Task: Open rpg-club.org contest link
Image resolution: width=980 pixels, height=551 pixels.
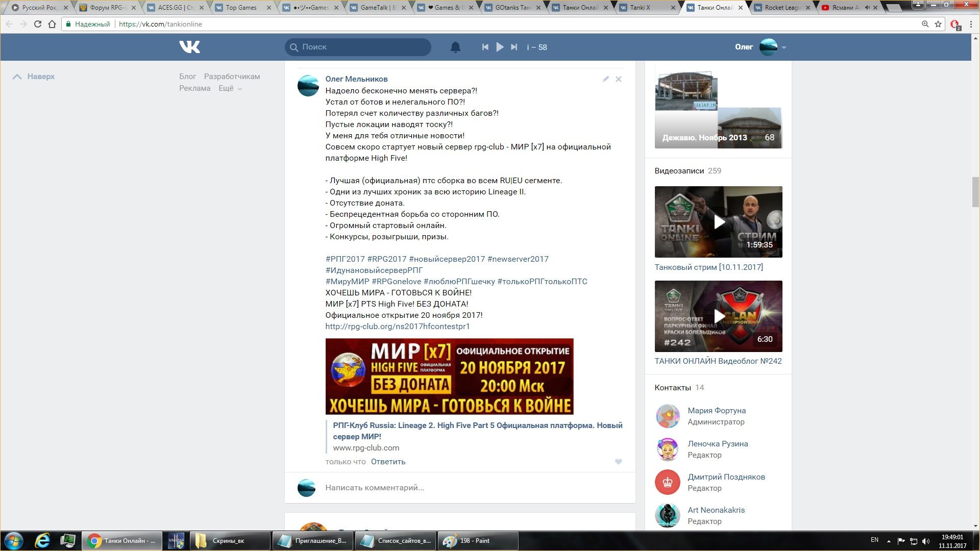Action: [x=398, y=327]
